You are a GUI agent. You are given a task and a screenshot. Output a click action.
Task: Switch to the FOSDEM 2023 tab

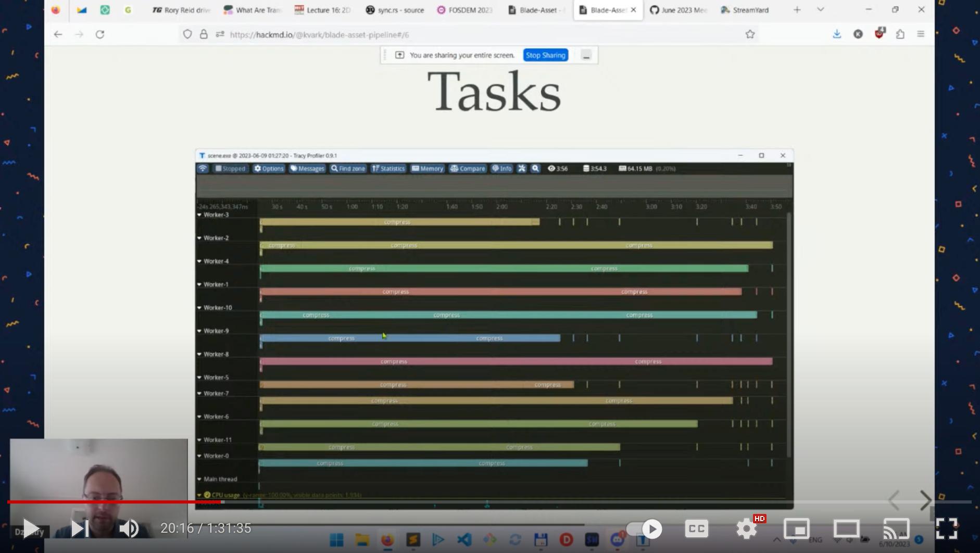[466, 10]
